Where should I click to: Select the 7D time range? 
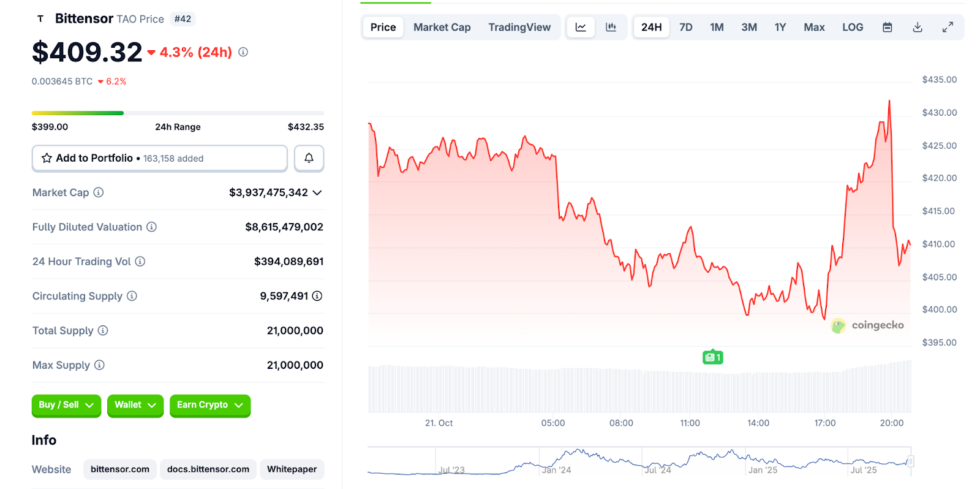685,27
